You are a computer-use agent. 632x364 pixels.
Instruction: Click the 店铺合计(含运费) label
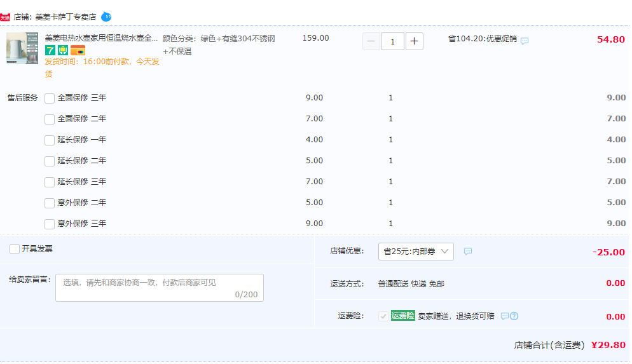(x=549, y=345)
